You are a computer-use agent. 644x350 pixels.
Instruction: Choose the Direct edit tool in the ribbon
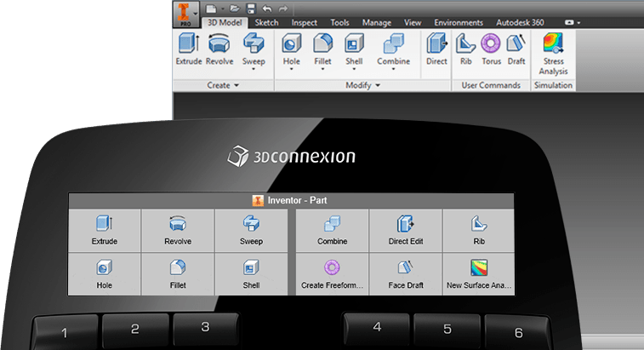click(436, 49)
